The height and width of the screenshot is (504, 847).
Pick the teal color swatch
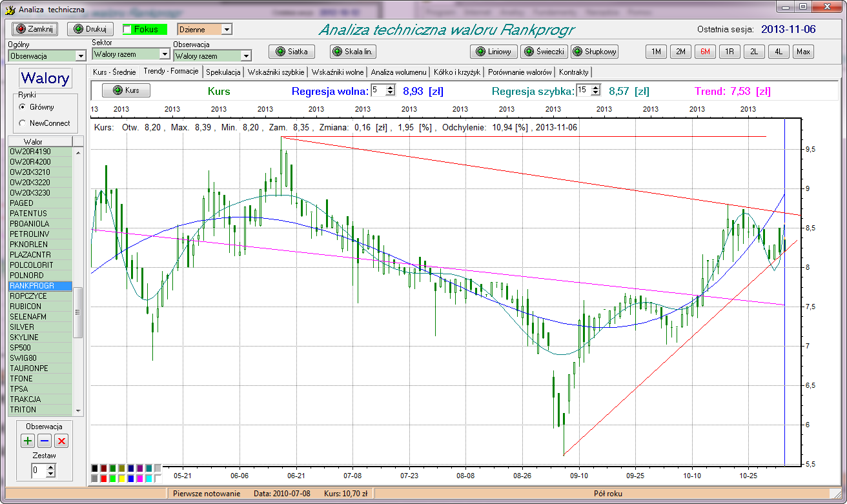[149, 469]
